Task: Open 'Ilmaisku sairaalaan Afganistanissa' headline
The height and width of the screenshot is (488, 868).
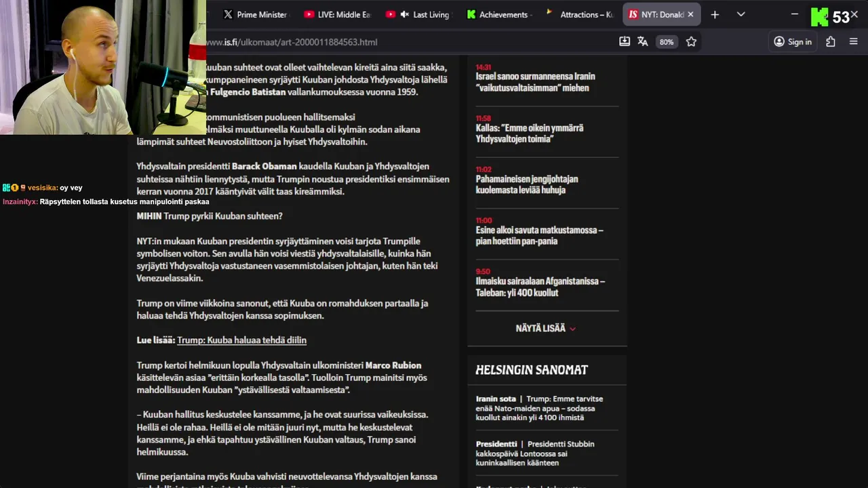Action: point(540,287)
